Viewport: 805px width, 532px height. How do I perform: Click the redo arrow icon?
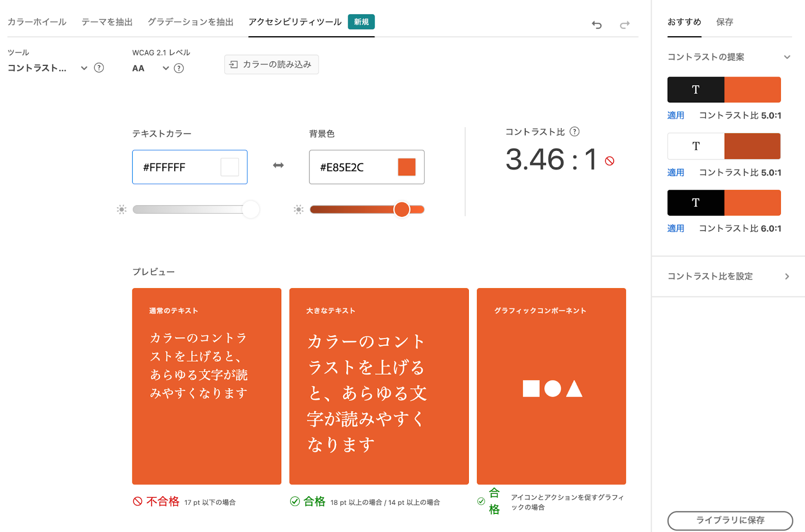624,25
